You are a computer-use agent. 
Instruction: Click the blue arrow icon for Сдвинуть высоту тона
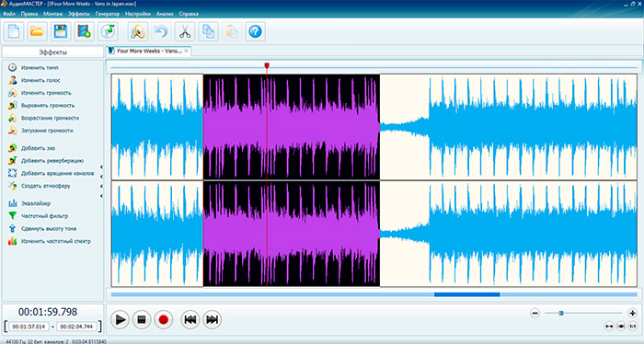[13, 228]
